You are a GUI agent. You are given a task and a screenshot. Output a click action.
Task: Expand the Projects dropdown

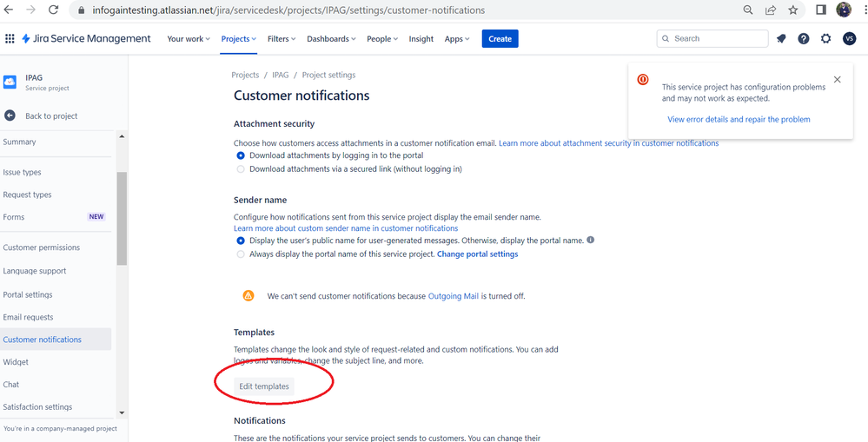[x=239, y=39]
